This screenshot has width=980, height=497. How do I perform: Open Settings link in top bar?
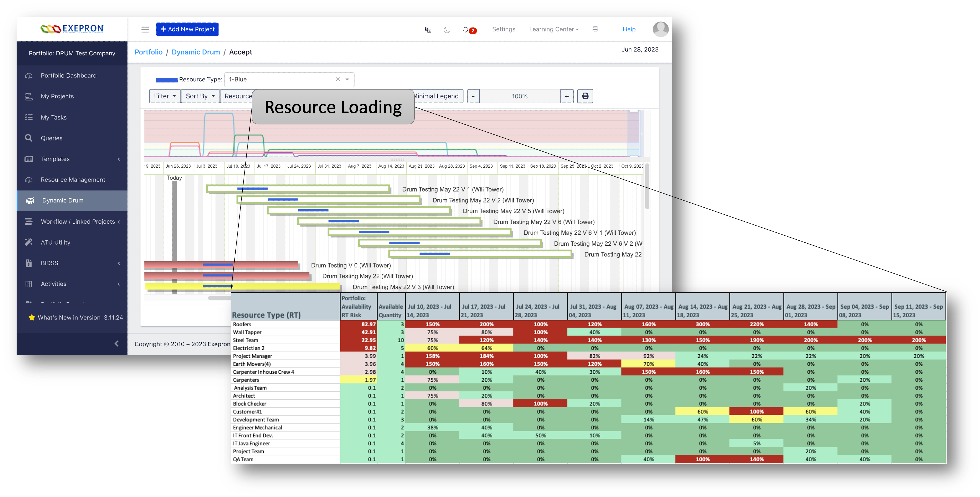503,29
